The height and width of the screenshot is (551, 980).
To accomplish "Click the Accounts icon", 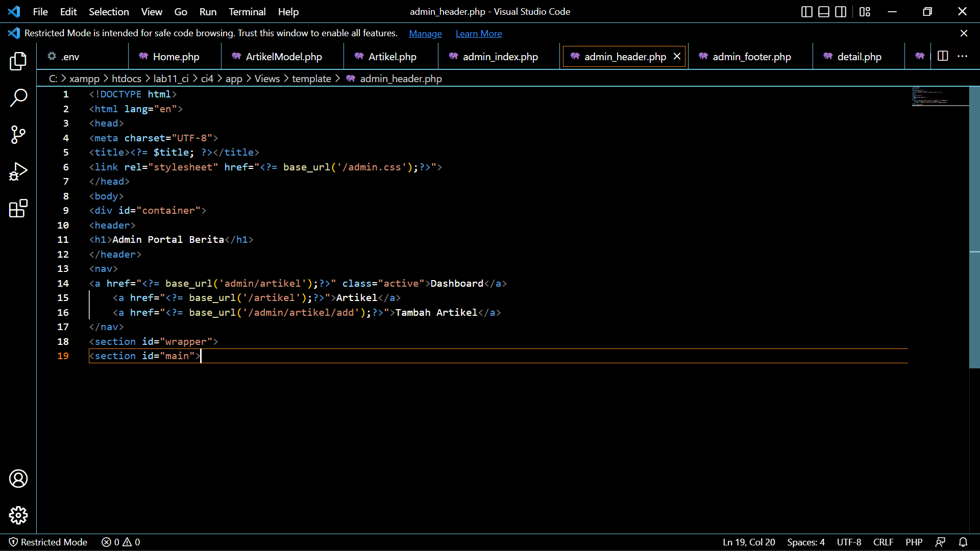I will coord(18,479).
